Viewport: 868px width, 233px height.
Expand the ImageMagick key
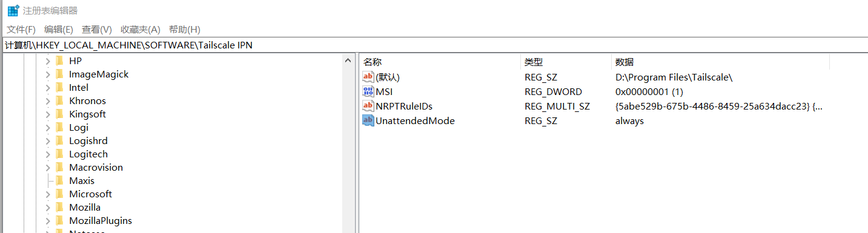(48, 74)
